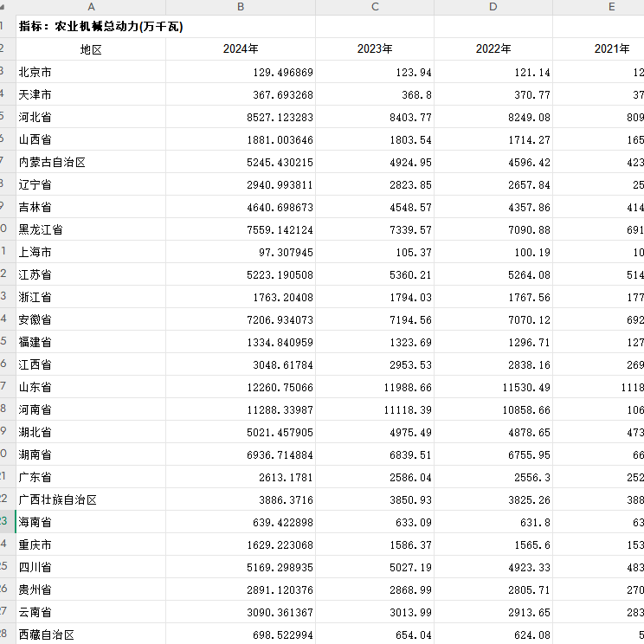Select the 海南省 cell
This screenshot has width=644, height=644.
pyautogui.click(x=91, y=522)
